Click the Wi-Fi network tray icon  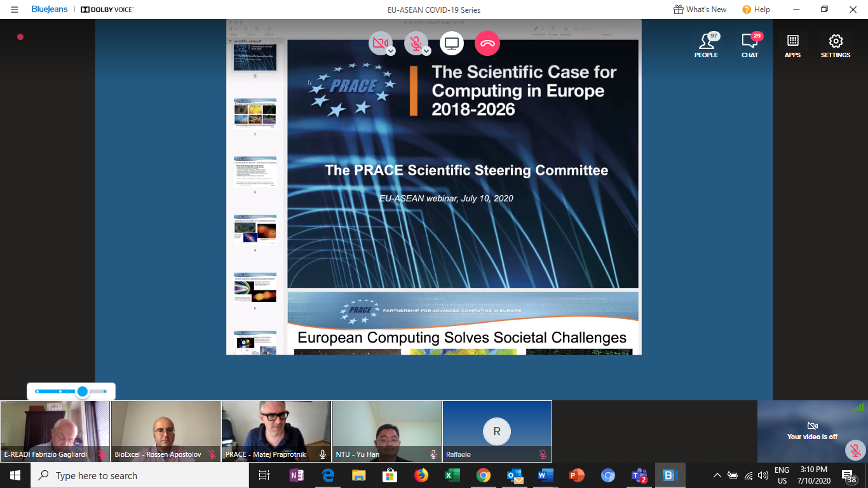pos(749,475)
